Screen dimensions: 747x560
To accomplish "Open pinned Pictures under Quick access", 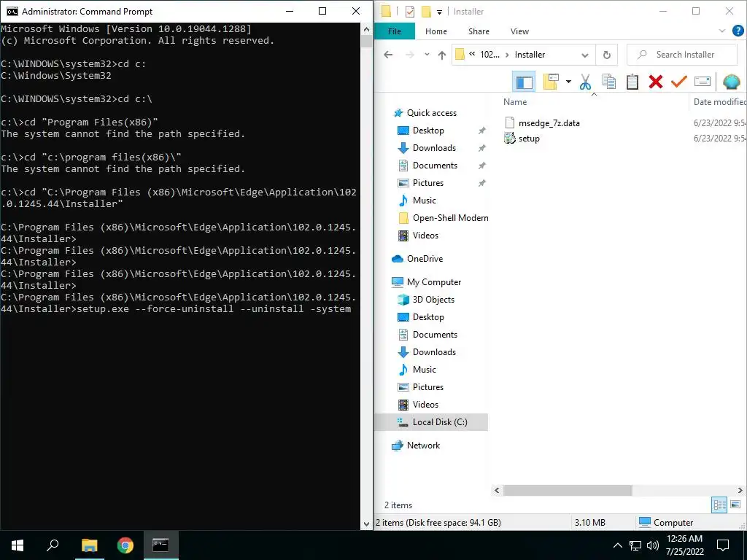I will coord(427,183).
